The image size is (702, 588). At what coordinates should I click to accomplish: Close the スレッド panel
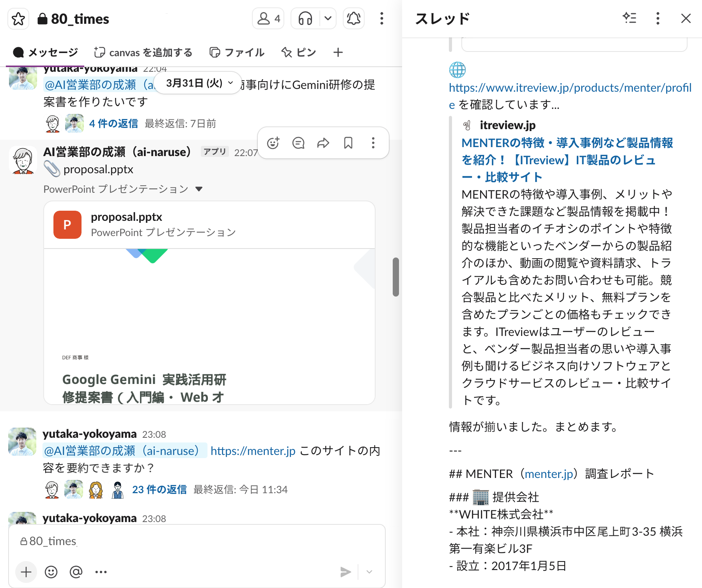click(686, 18)
